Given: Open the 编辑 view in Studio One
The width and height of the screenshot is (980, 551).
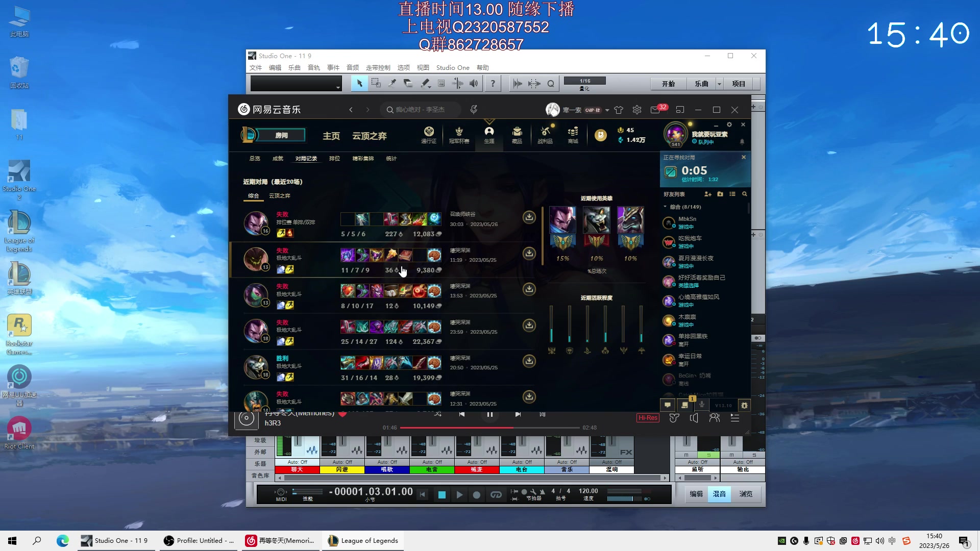Looking at the screenshot, I should pyautogui.click(x=696, y=494).
